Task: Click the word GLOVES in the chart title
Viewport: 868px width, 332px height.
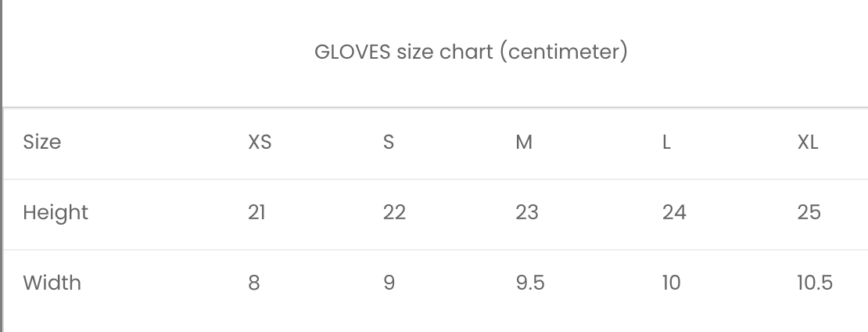Action: (353, 52)
